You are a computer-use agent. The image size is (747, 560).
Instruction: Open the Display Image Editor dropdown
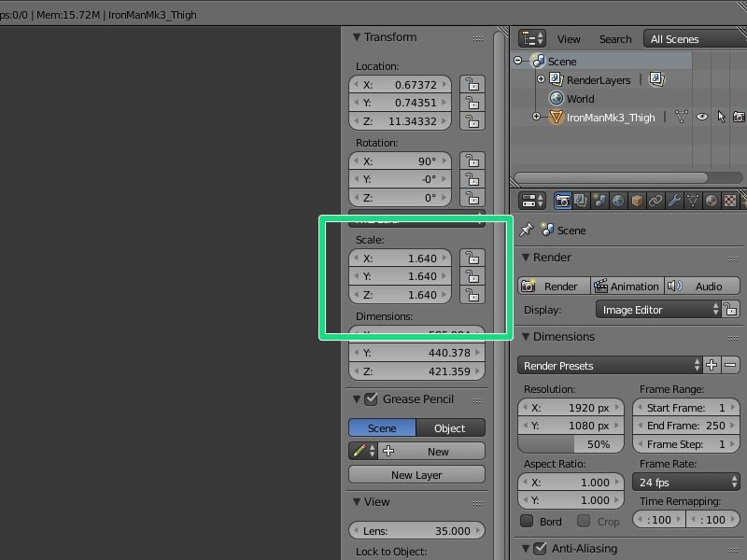[x=658, y=310]
